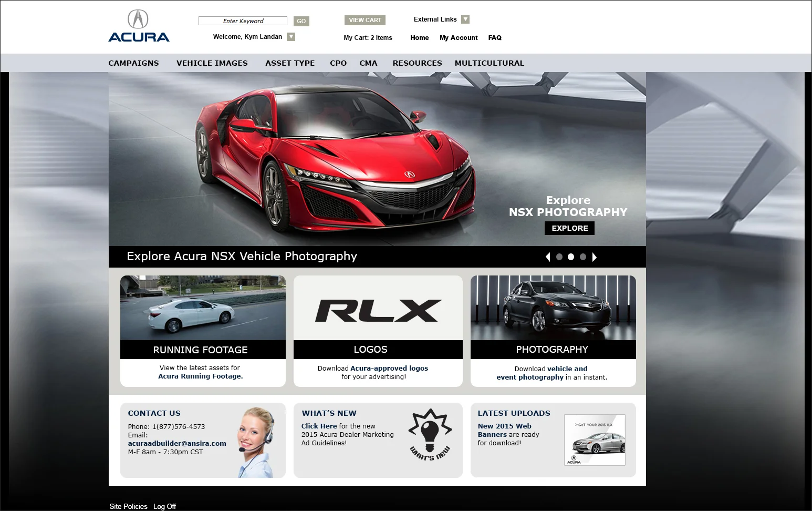The width and height of the screenshot is (812, 511).
Task: Click the Enter Keyword search field
Action: 243,21
